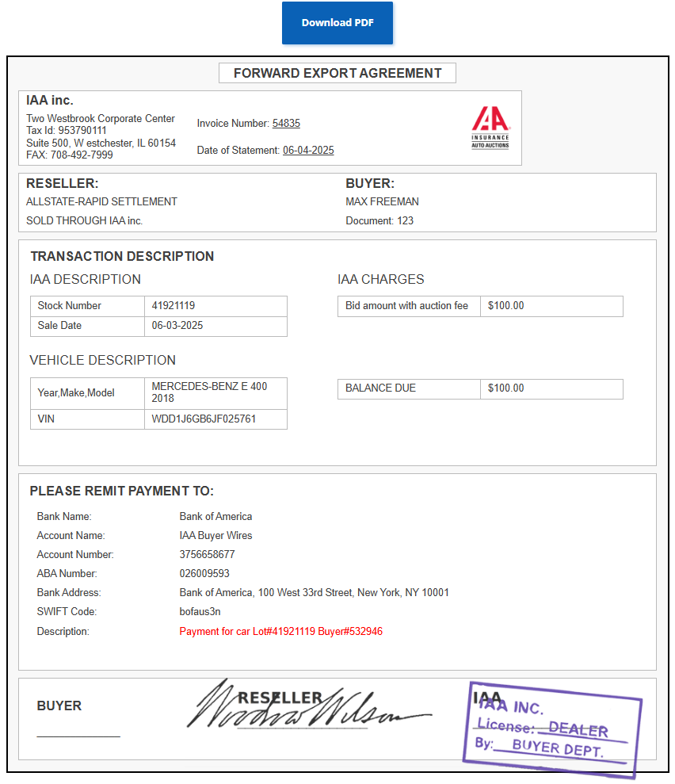Select the Two Westbrook Corporate Center address line
Screen dimensions: 675x784
[x=101, y=118]
